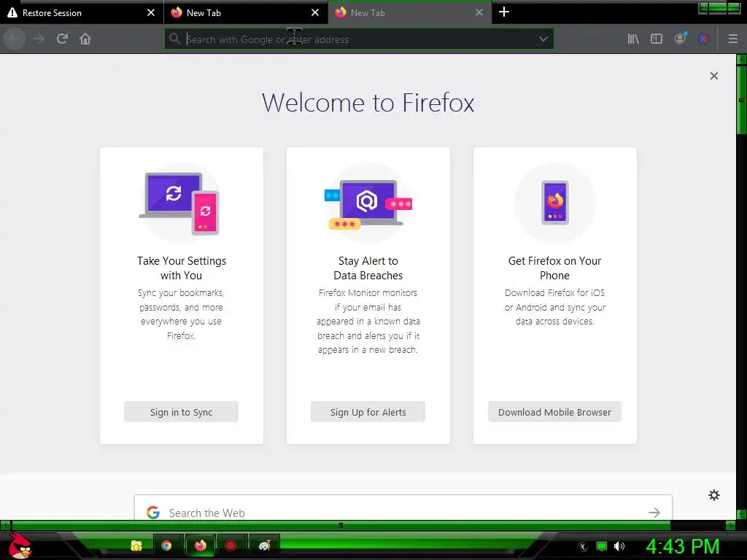Click Take Your Settings with You heading
The width and height of the screenshot is (747, 560).
tap(181, 268)
